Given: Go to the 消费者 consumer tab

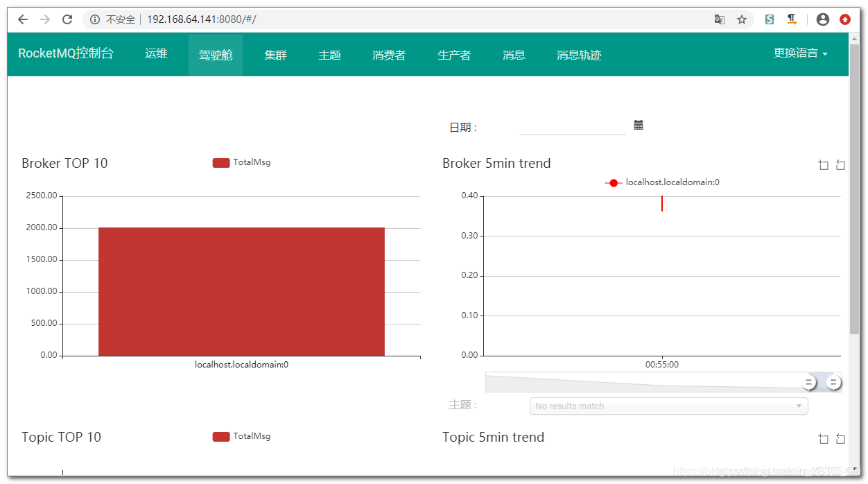Looking at the screenshot, I should tap(389, 55).
